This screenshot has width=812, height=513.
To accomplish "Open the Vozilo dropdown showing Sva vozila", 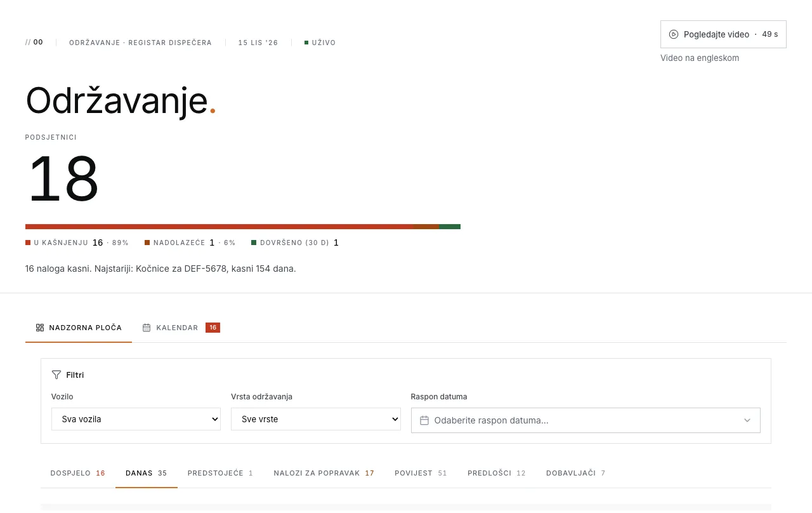I will [136, 419].
